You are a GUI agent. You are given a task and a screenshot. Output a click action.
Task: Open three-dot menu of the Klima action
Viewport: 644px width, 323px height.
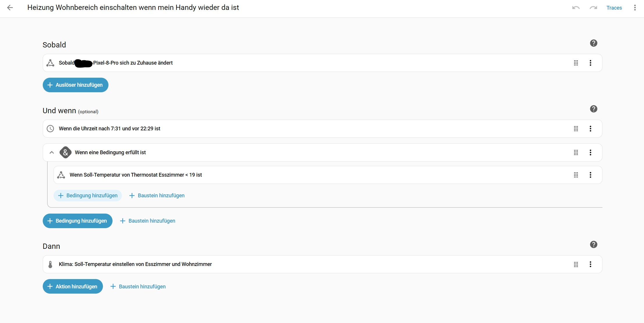[590, 264]
